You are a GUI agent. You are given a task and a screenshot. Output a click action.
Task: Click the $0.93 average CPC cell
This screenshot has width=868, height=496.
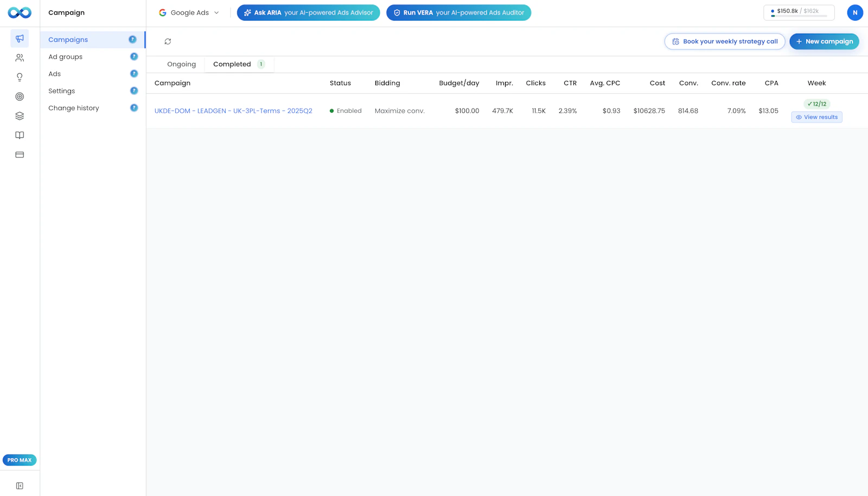(x=611, y=111)
